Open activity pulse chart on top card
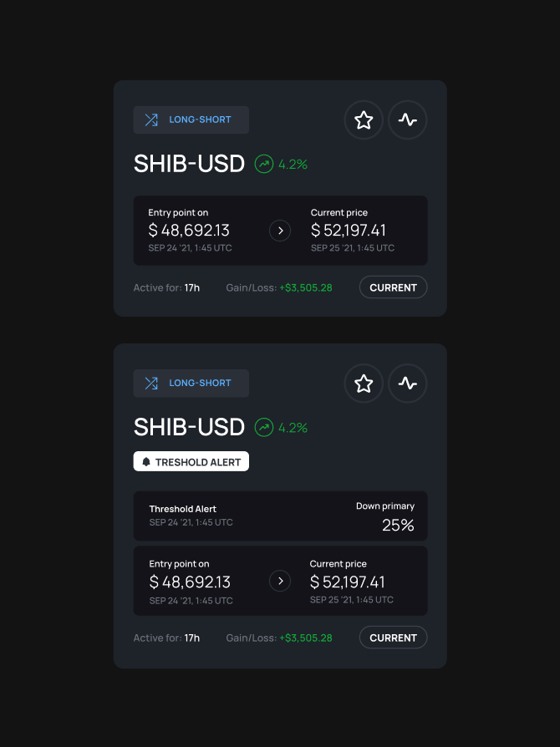This screenshot has height=747, width=560. [x=408, y=120]
